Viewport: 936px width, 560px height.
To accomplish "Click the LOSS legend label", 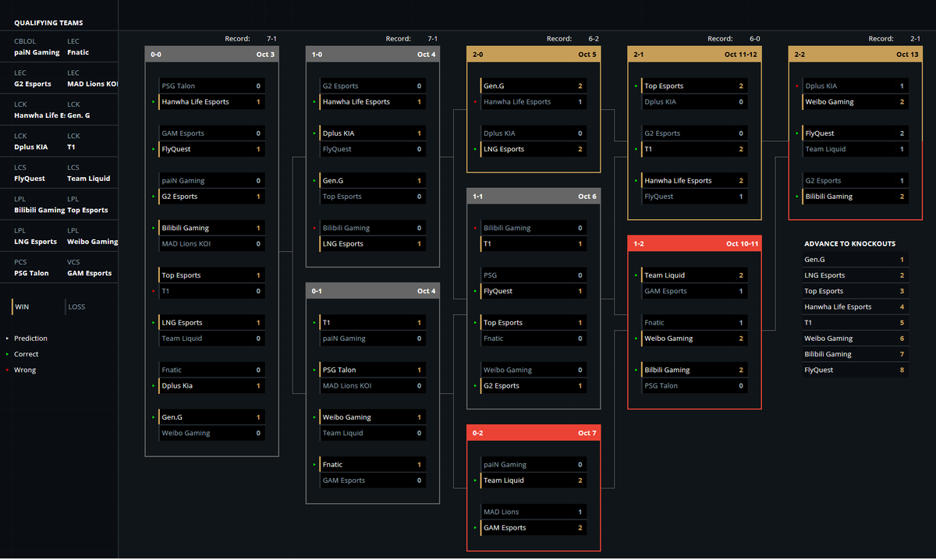I will coord(76,307).
